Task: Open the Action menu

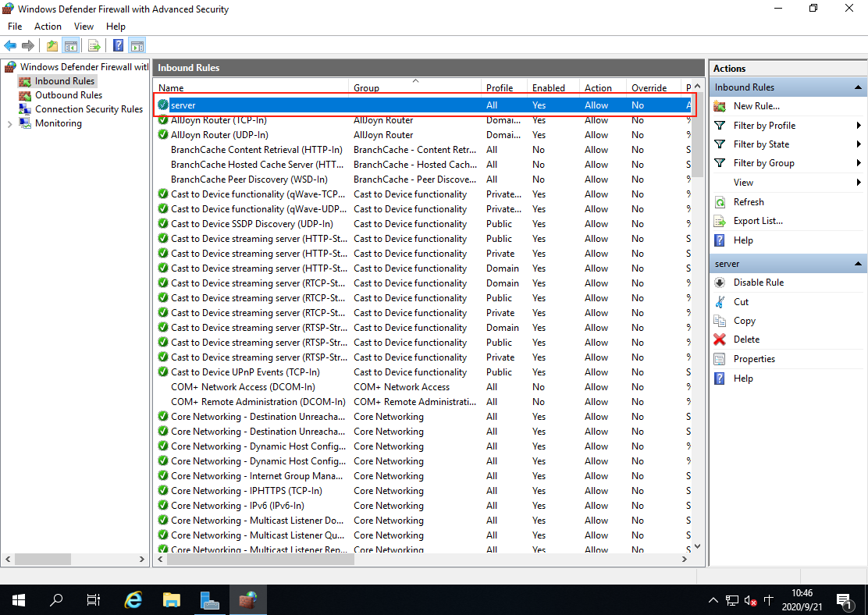Action: click(48, 26)
